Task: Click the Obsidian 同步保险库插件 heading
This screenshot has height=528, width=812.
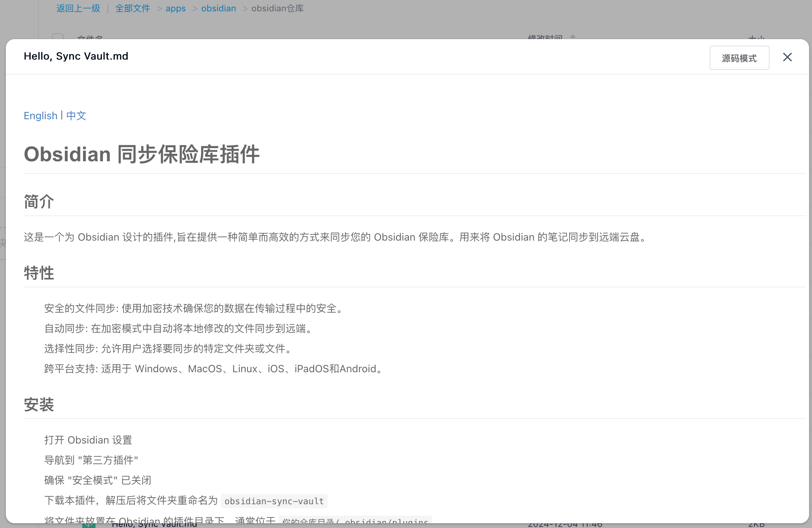Action: tap(142, 154)
